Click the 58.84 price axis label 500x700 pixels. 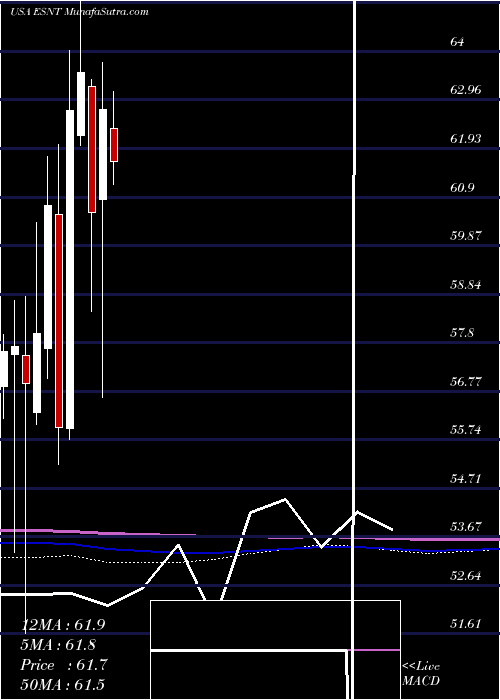[x=466, y=284]
